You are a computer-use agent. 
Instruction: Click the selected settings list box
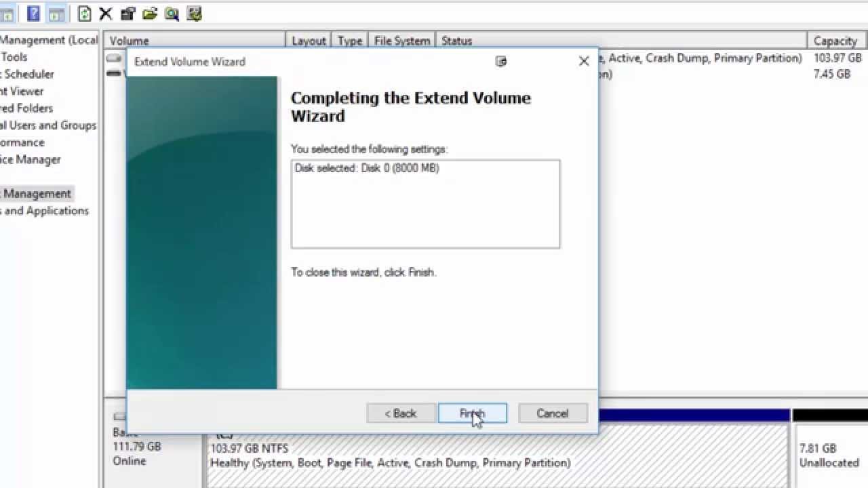[x=425, y=204]
